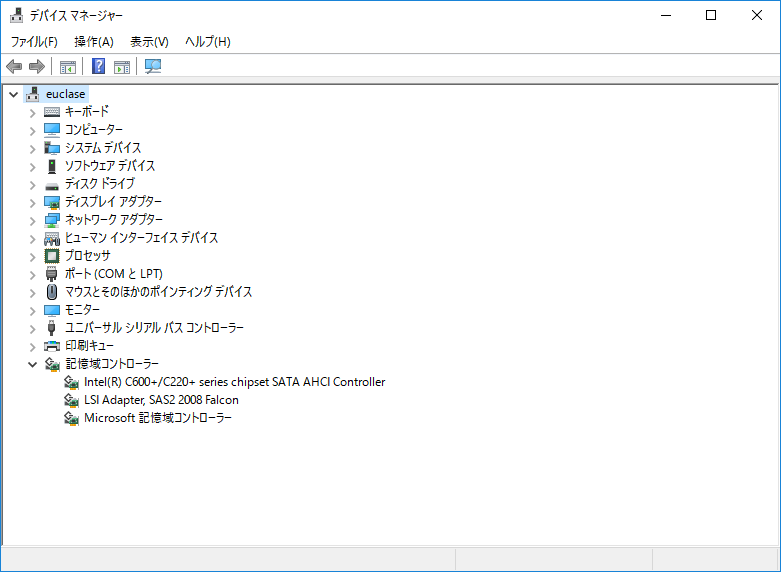Viewport: 781px width, 572px height.
Task: Click the Back arrow in the toolbar
Action: 14,67
